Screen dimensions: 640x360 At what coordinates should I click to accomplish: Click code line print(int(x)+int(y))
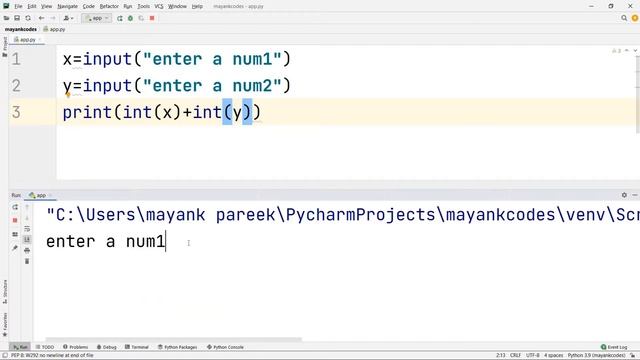point(162,112)
